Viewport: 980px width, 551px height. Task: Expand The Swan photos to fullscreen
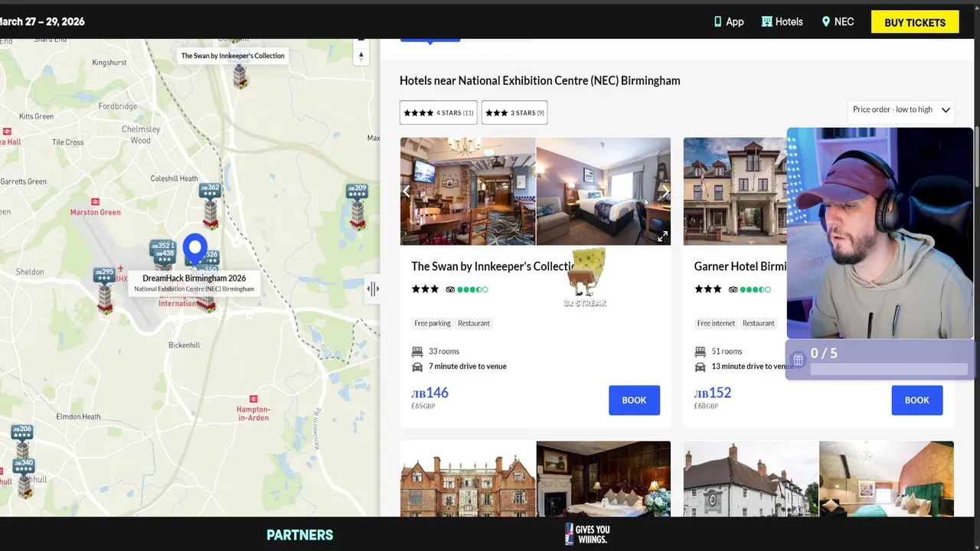coord(662,236)
